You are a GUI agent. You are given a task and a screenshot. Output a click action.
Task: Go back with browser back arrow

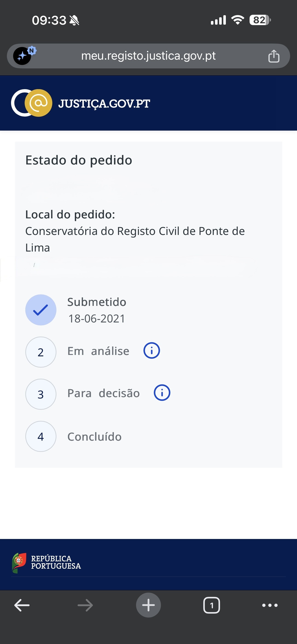22,605
